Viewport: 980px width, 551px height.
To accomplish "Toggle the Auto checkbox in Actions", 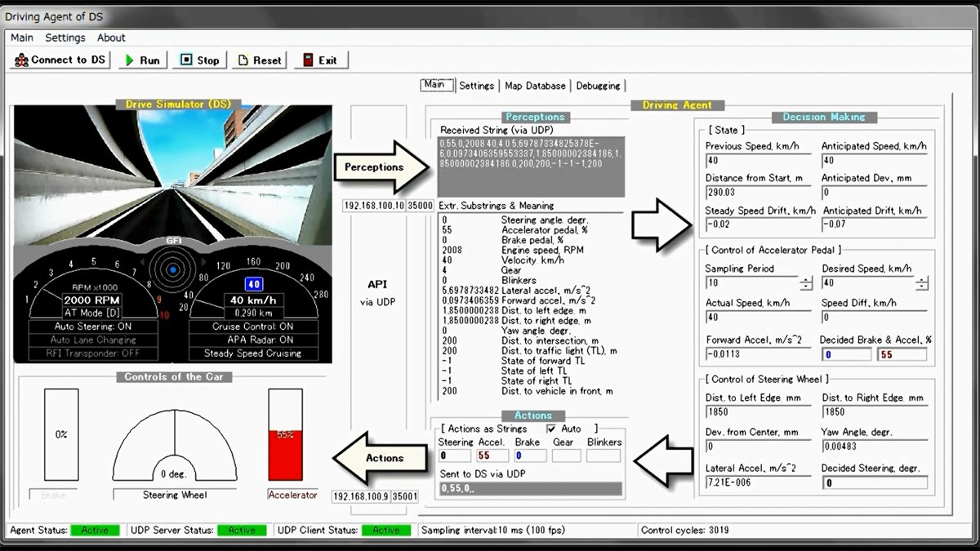I will (x=551, y=429).
